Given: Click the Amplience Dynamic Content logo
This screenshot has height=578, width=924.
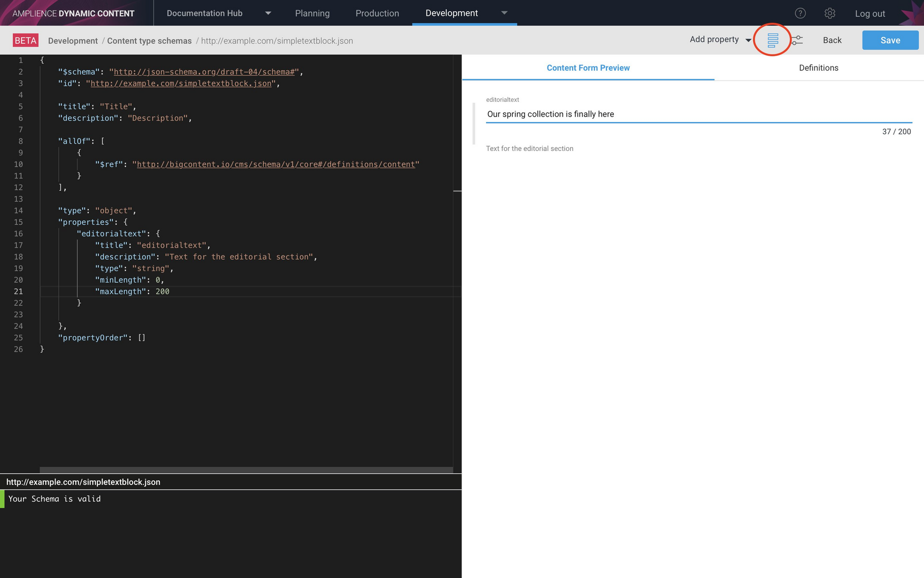Looking at the screenshot, I should click(73, 13).
